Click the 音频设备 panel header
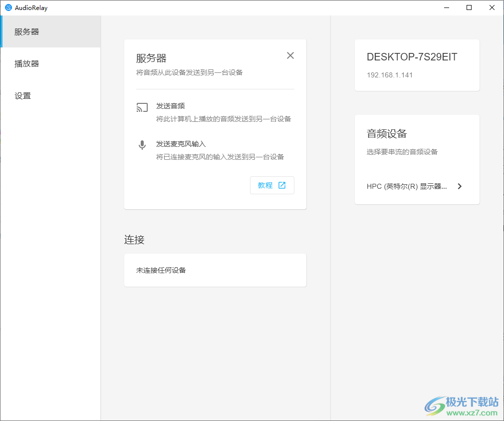The image size is (504, 421). pyautogui.click(x=387, y=133)
